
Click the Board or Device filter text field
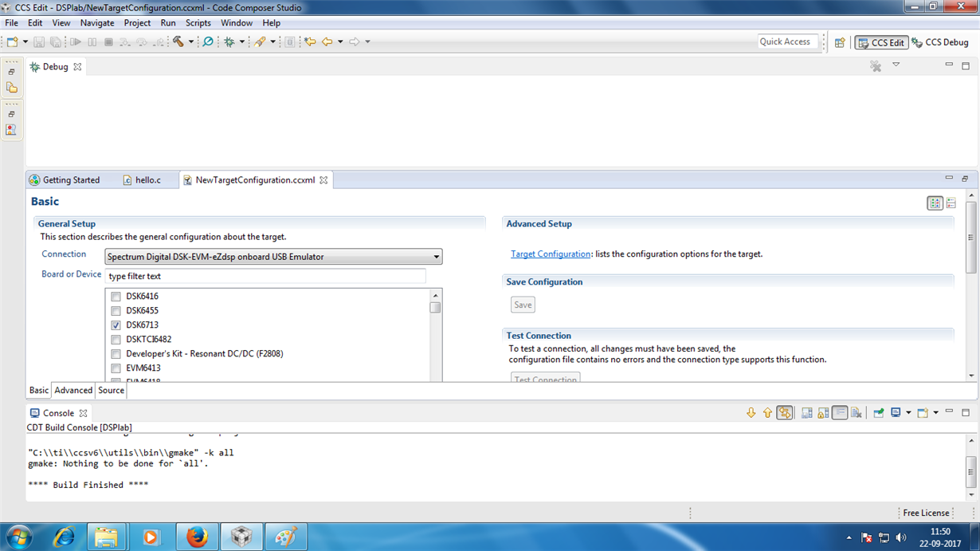tap(265, 276)
